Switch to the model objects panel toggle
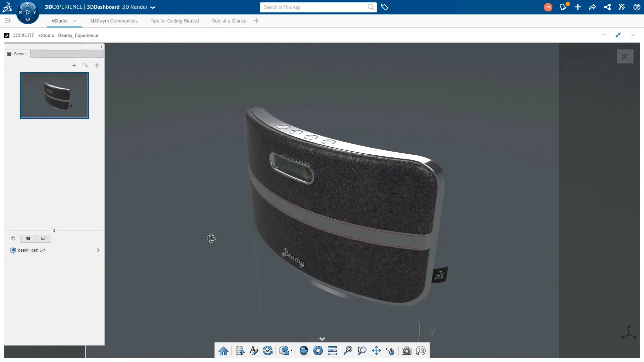Viewport: 644px width, 362px height. click(x=13, y=239)
